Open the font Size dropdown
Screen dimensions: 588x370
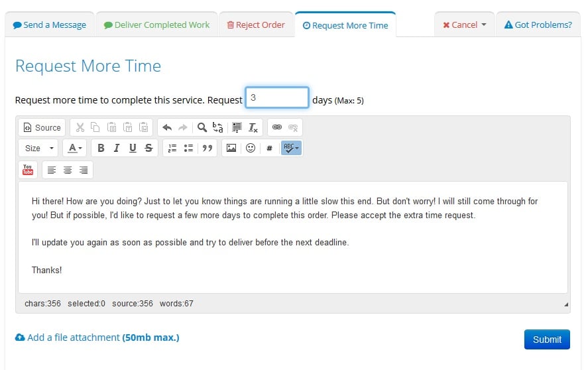39,148
